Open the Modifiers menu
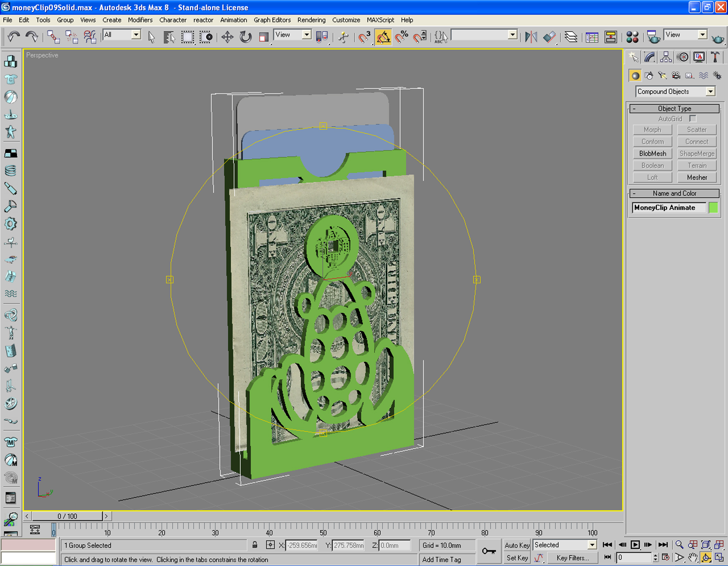 140,20
